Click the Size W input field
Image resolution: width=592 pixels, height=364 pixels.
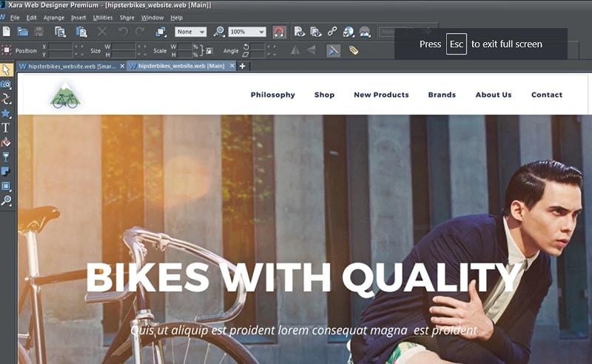click(x=124, y=47)
